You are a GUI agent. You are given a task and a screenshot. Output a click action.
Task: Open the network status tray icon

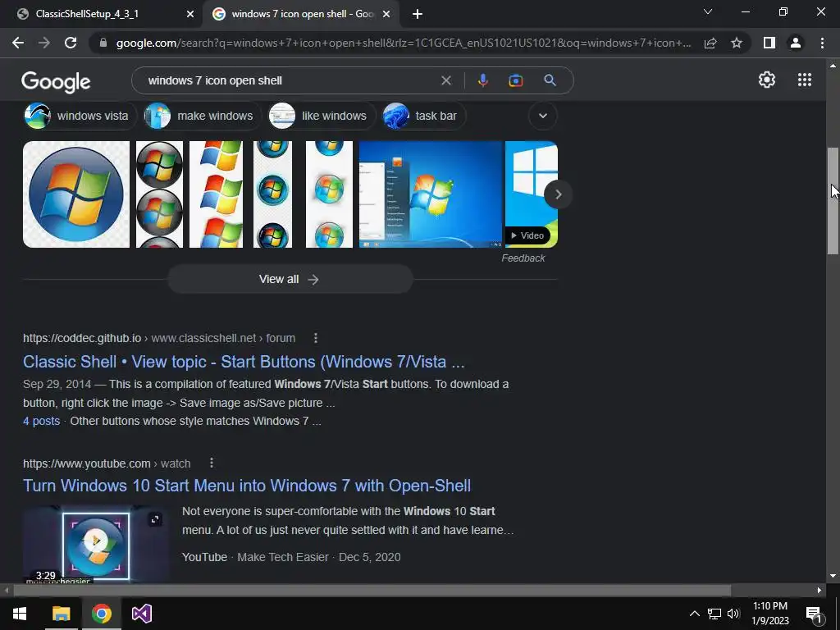[x=714, y=614]
